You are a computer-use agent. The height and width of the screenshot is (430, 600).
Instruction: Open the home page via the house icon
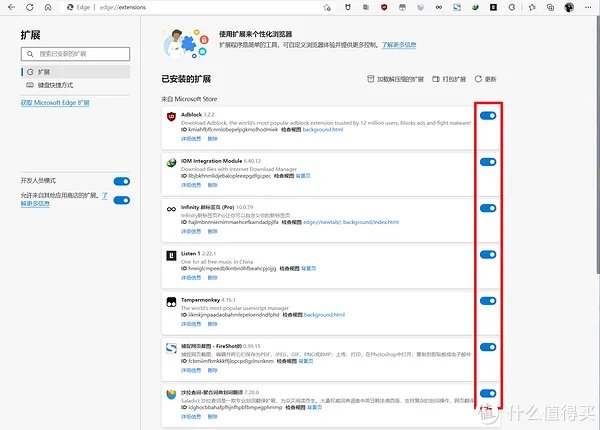point(48,7)
